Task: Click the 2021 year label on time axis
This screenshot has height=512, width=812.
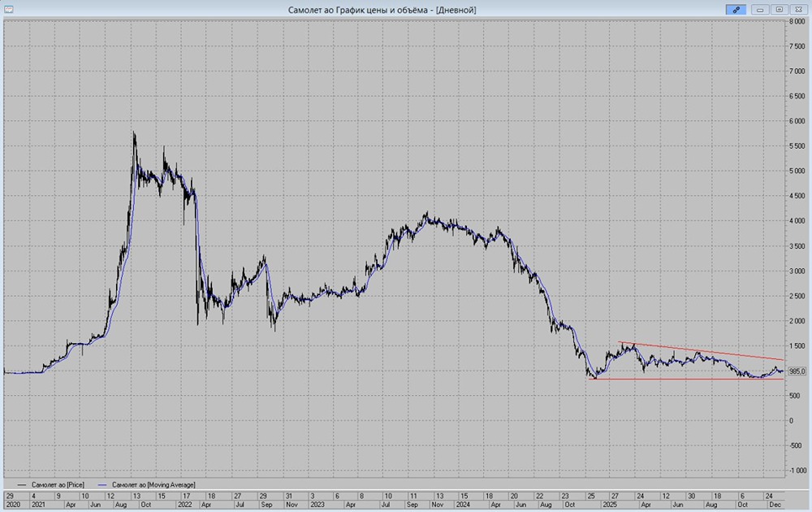Action: (x=38, y=504)
